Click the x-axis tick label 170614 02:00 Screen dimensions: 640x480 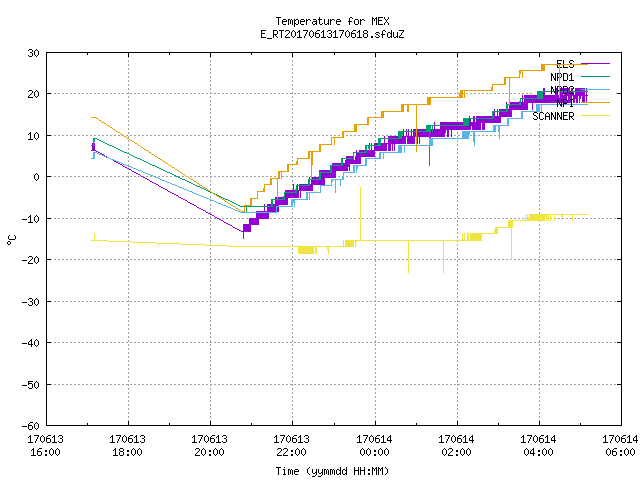(x=457, y=446)
